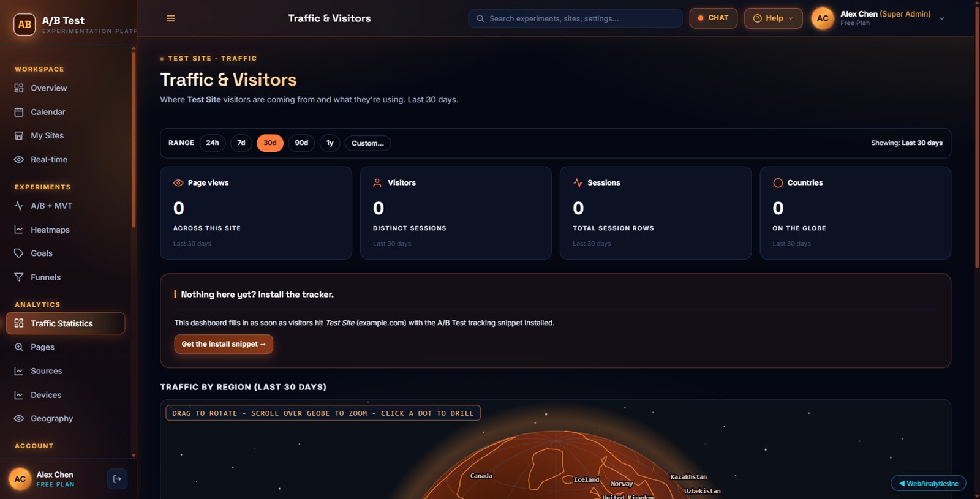Open Real-time via its eye icon

tap(19, 159)
